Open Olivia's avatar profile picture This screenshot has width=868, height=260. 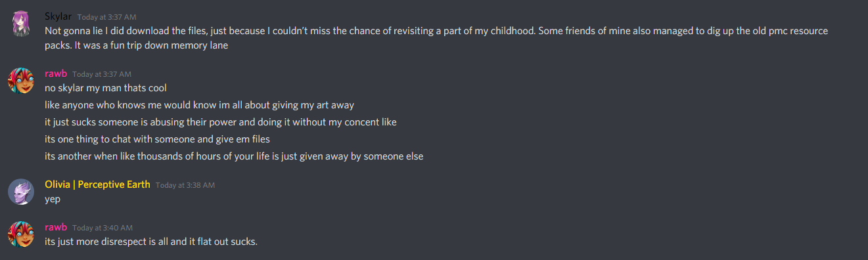(21, 191)
